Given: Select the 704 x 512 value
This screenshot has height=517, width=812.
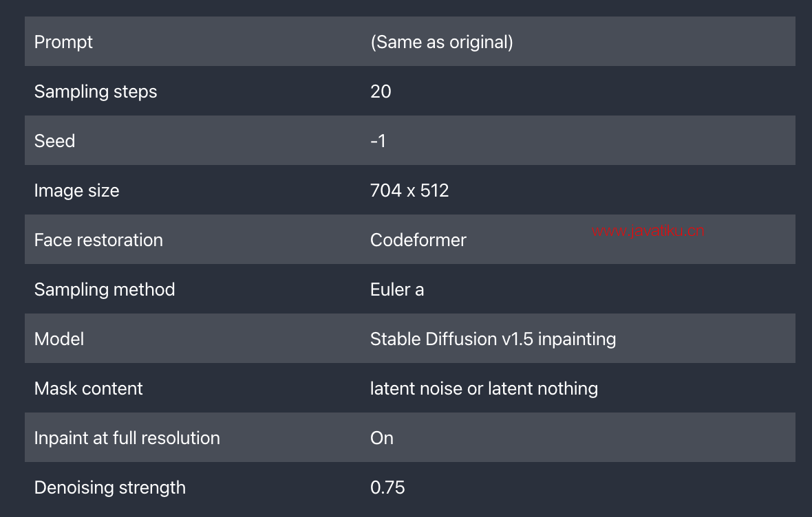Looking at the screenshot, I should click(409, 190).
